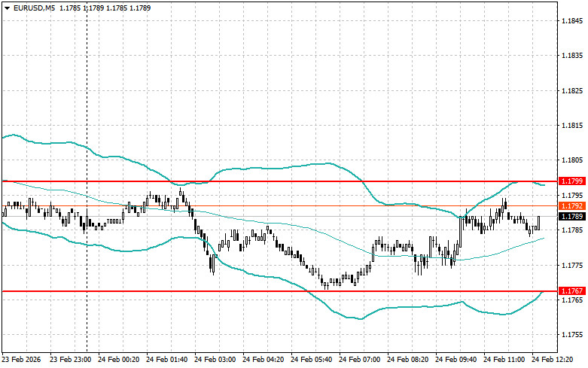Click the 1.1755 price scale value
This screenshot has height=368, width=588.
click(572, 335)
